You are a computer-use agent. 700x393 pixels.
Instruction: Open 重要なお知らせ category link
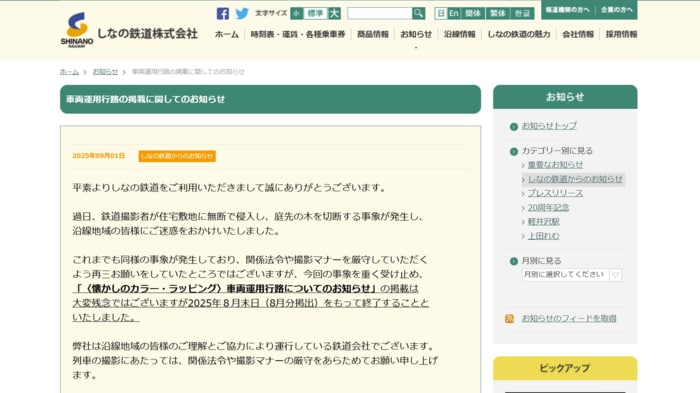(x=555, y=165)
